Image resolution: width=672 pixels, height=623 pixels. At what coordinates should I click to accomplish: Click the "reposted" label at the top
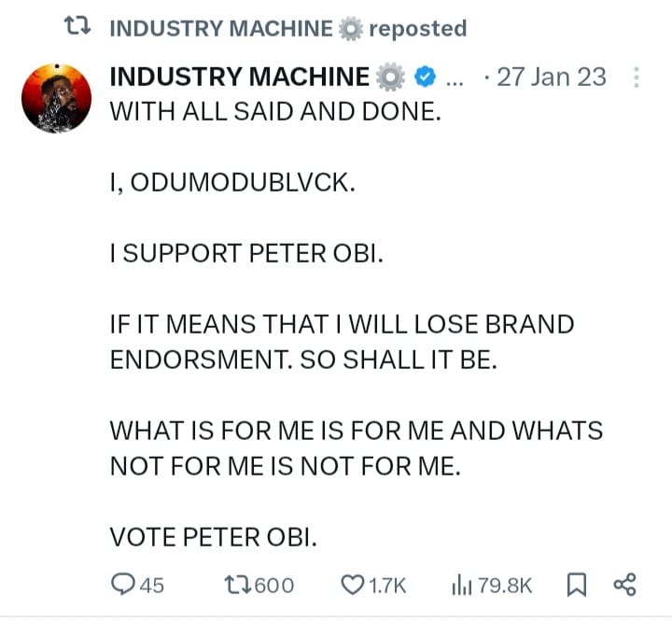click(417, 28)
